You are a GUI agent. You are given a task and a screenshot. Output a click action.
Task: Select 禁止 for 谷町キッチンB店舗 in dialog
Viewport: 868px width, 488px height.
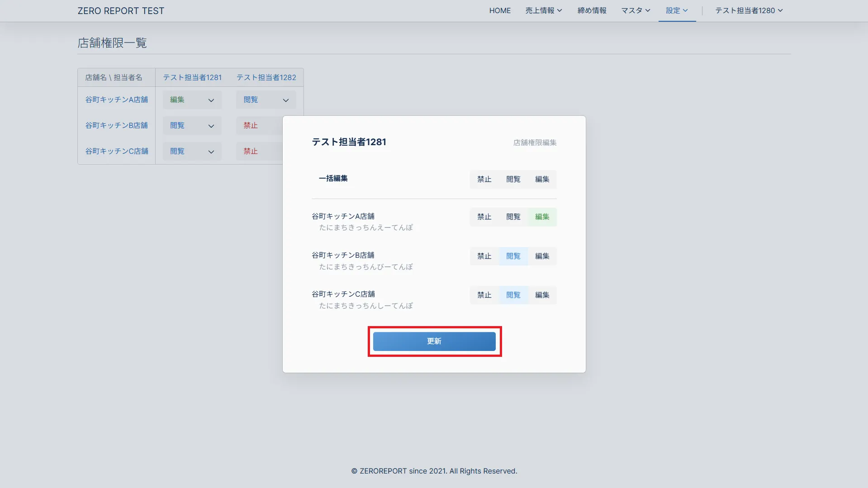point(484,256)
